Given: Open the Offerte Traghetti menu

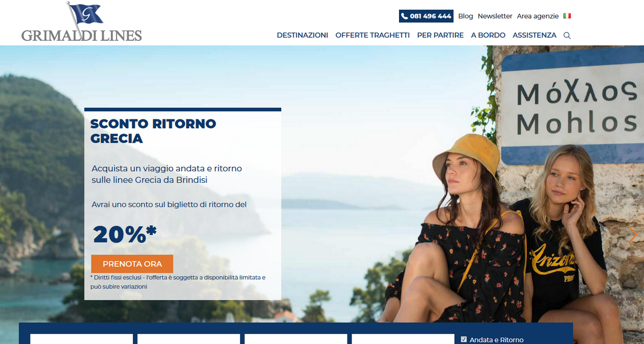Looking at the screenshot, I should [x=372, y=35].
